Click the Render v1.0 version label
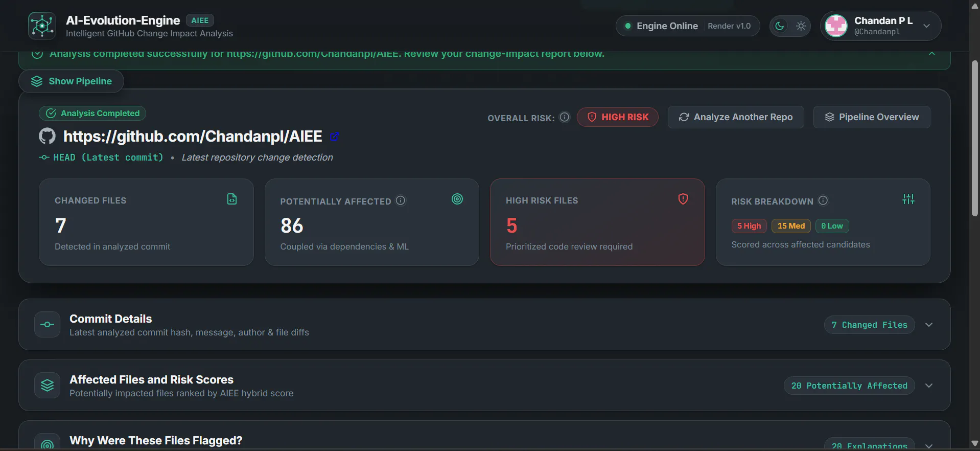Image resolution: width=980 pixels, height=451 pixels. [x=729, y=26]
